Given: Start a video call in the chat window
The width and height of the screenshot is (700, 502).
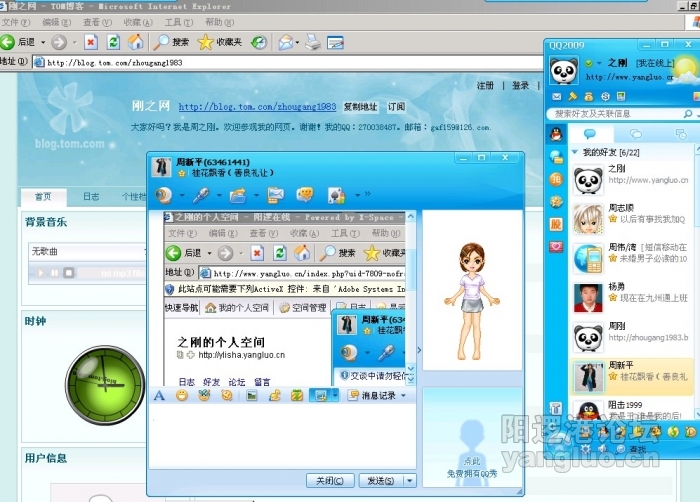Looking at the screenshot, I should pos(164,195).
